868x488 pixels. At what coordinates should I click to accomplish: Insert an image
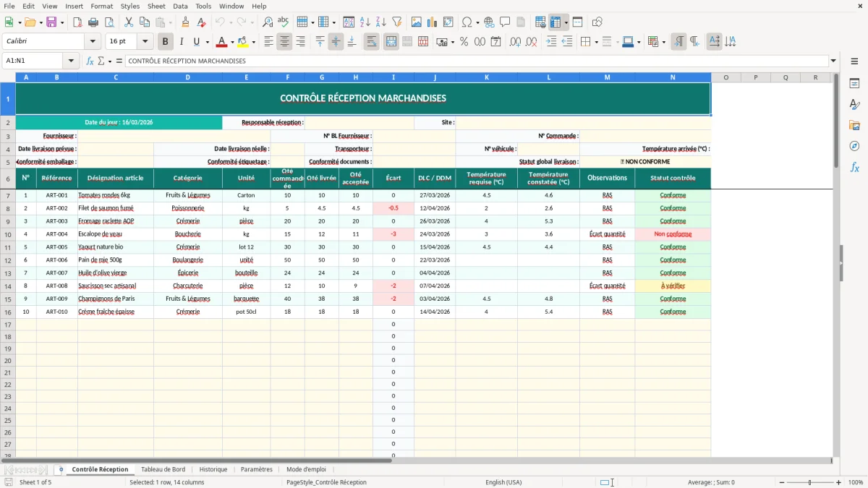(x=417, y=22)
